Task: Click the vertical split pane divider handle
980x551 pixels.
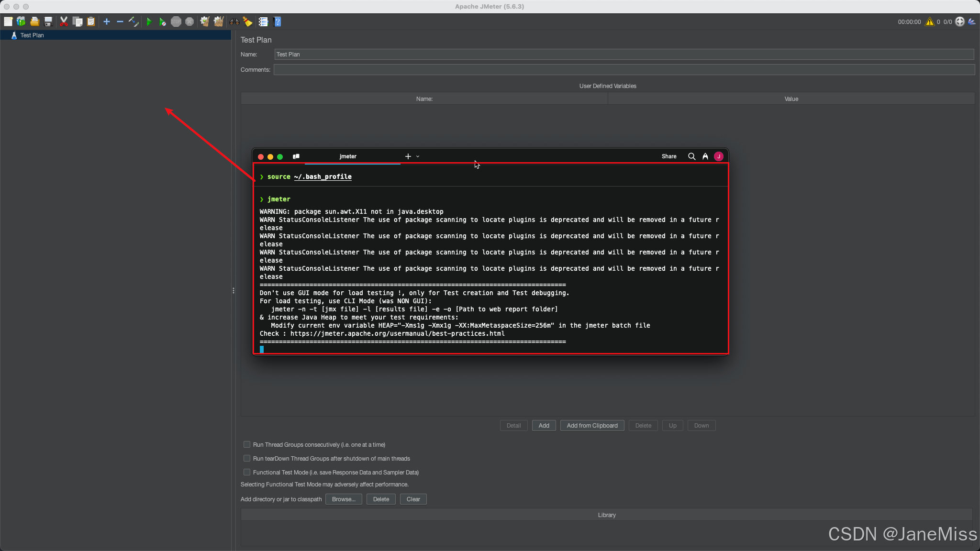Action: (x=234, y=291)
